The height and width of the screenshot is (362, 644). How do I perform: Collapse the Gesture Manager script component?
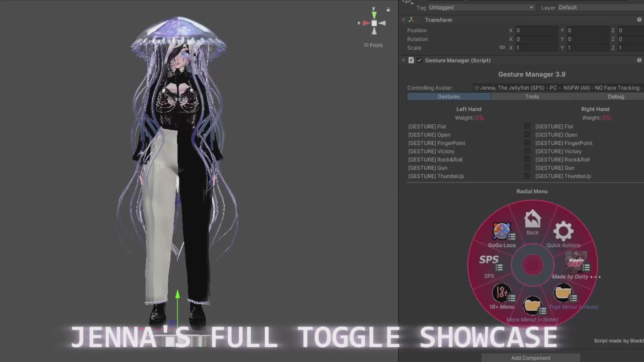404,60
